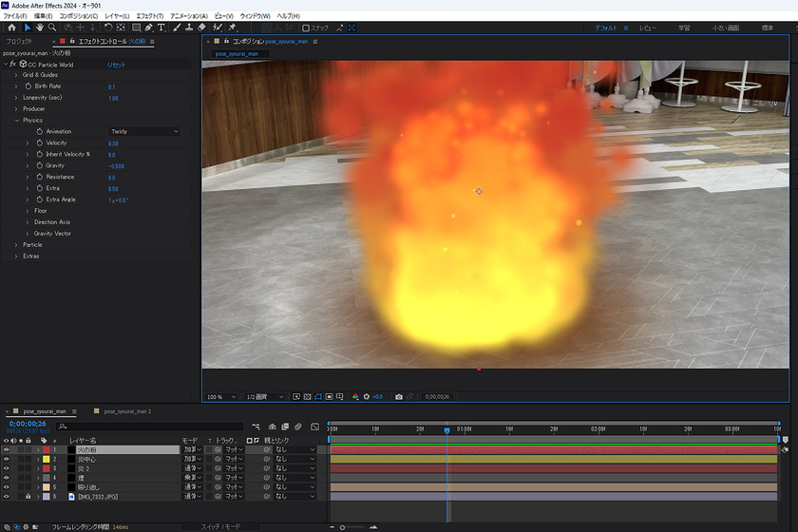Screen dimensions: 798x532
Task: Select the Type (T) tool
Action: pos(161,28)
